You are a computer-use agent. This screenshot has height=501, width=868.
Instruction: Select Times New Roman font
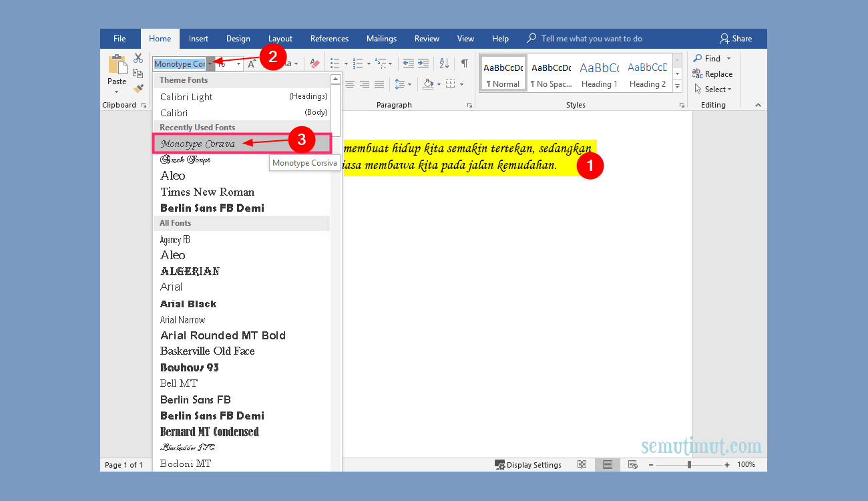point(242,192)
